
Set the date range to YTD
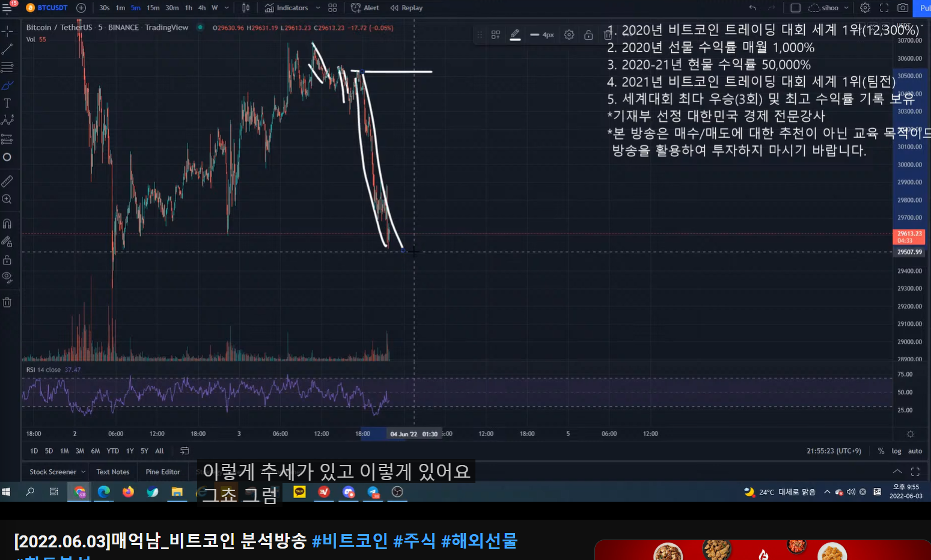click(x=113, y=451)
